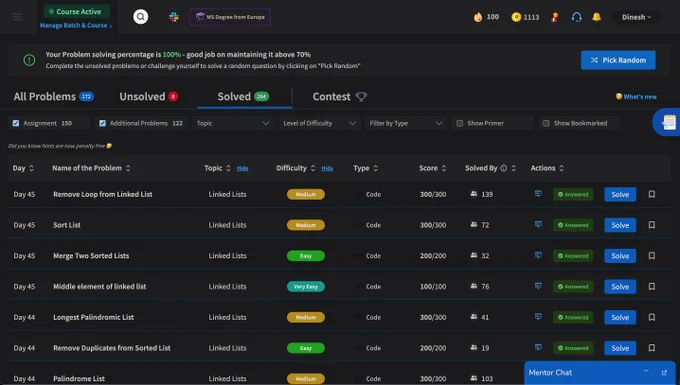Open discussion icon for Longest Palindromic List

[538, 316]
